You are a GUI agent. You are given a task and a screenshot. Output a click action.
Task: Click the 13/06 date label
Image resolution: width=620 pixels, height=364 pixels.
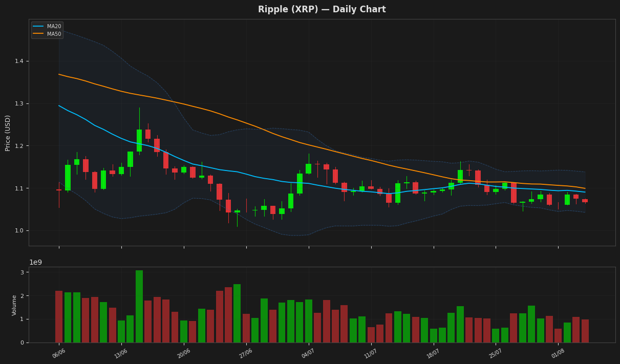tap(121, 353)
